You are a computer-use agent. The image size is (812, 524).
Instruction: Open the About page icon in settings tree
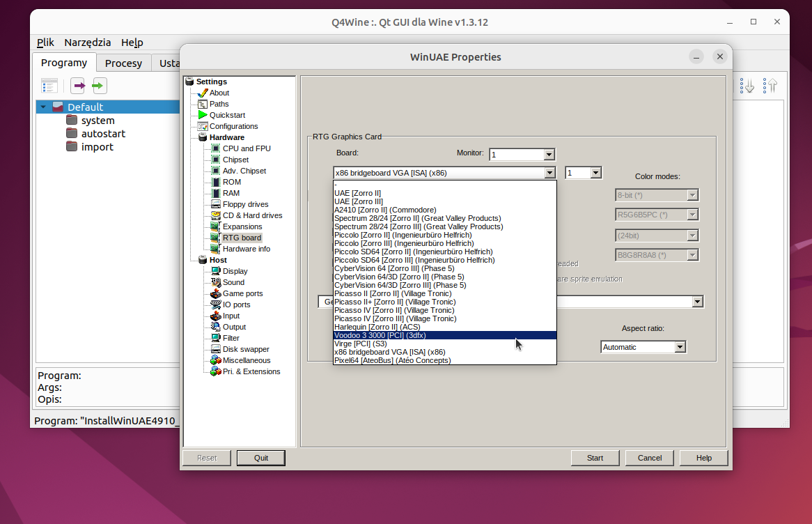point(203,93)
